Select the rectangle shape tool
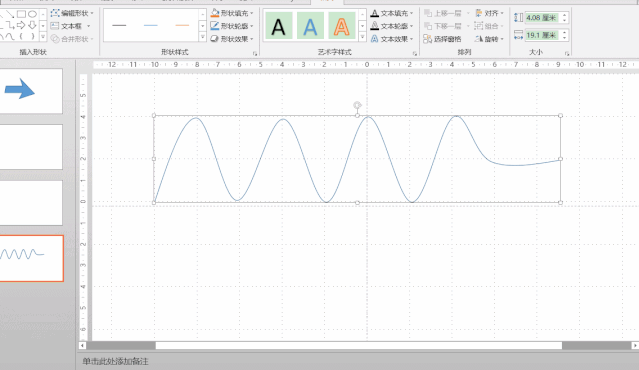 coord(21,14)
